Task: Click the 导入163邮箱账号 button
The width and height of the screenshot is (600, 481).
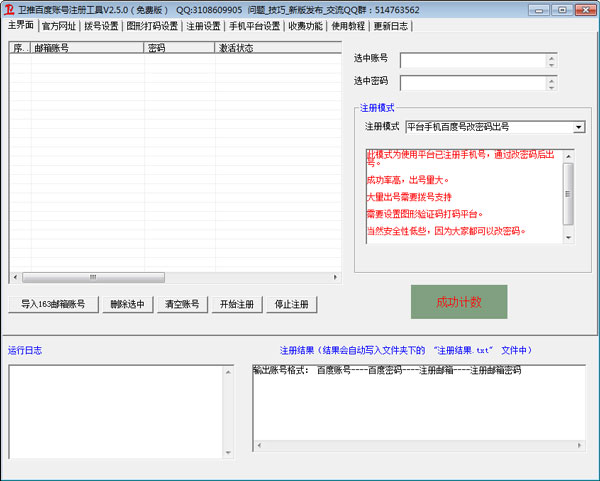Action: (x=53, y=304)
